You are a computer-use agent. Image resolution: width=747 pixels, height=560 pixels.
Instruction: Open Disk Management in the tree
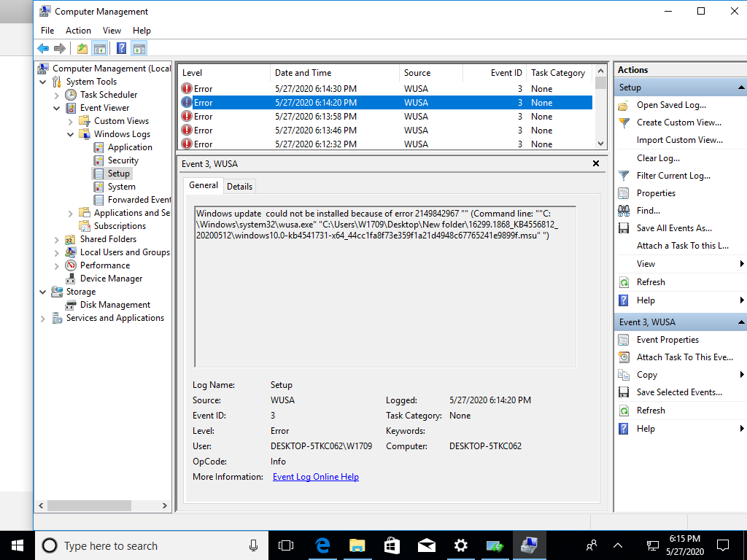[115, 305]
